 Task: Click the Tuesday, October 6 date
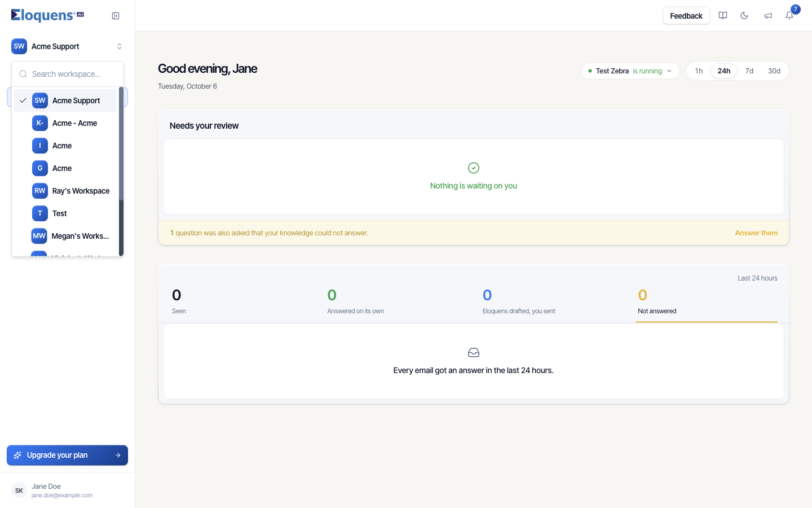187,86
